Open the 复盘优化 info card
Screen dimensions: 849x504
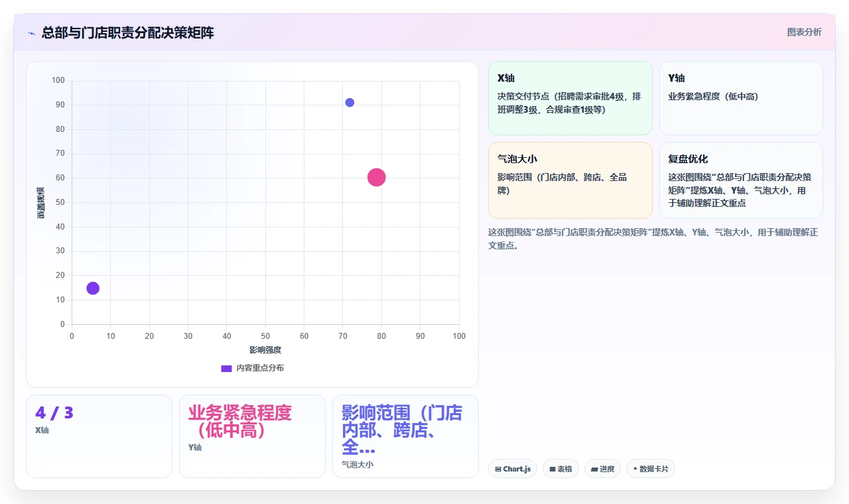click(x=741, y=180)
